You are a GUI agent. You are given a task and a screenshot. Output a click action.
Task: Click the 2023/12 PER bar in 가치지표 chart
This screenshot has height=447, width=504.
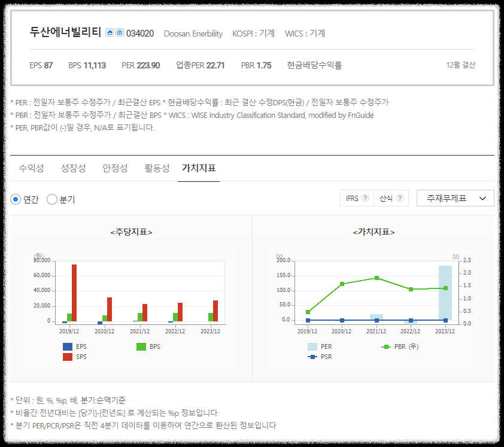(x=445, y=293)
